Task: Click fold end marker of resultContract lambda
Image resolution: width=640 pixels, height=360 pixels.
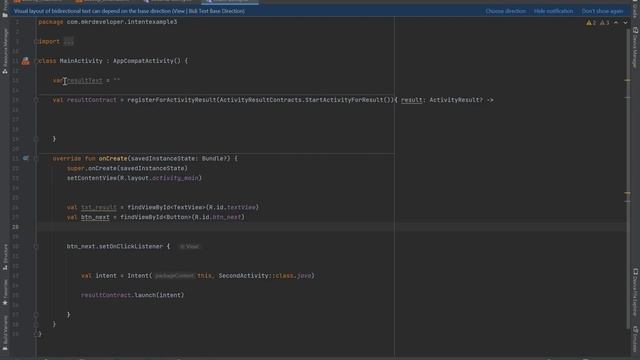Action: [36, 139]
